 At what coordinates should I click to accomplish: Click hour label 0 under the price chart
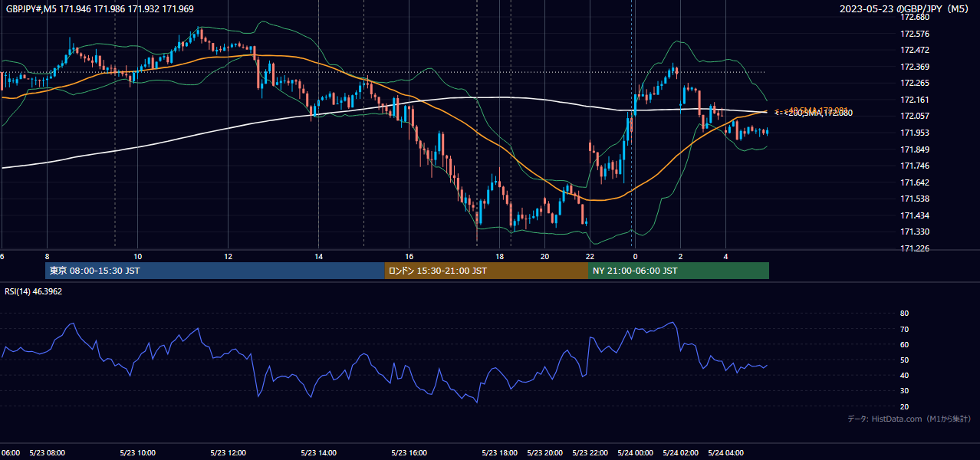[x=635, y=256]
